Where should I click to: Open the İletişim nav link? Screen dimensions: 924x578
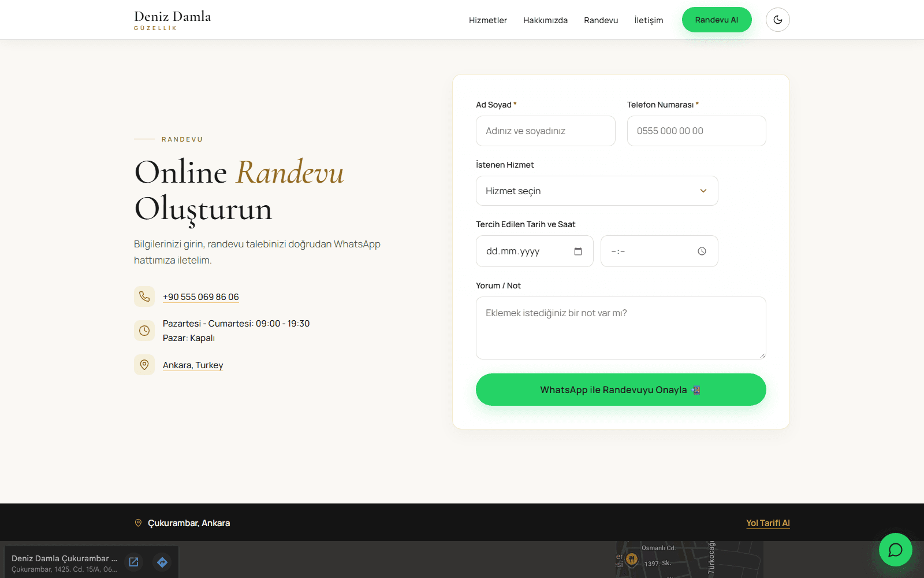point(649,20)
